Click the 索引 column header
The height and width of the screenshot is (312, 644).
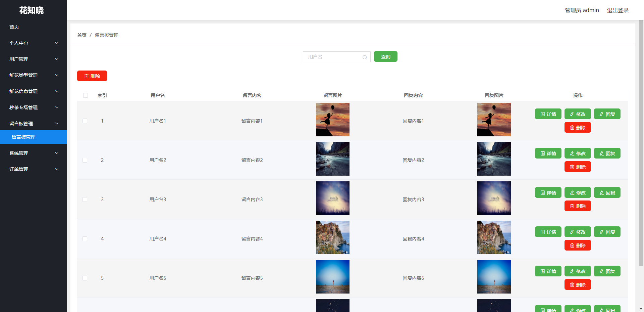coord(102,95)
